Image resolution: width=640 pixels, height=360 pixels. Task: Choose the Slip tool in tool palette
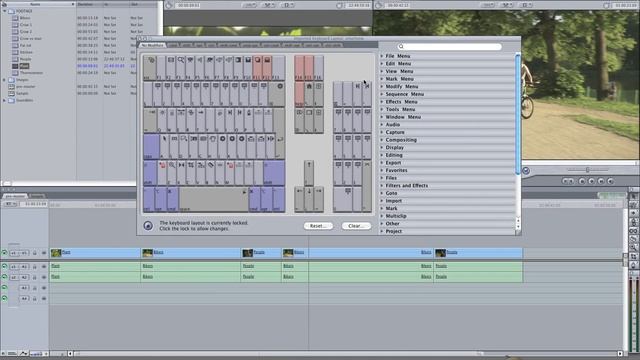633,231
